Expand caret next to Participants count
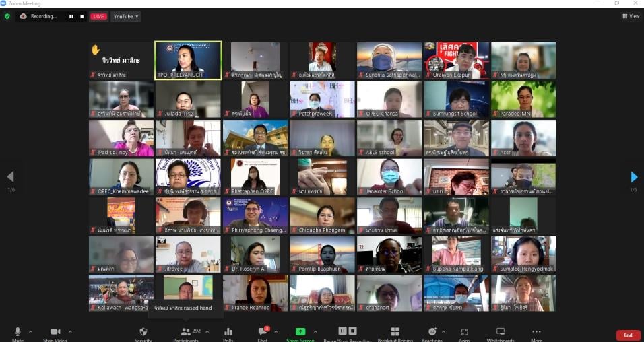This screenshot has height=342, width=644. pyautogui.click(x=207, y=331)
